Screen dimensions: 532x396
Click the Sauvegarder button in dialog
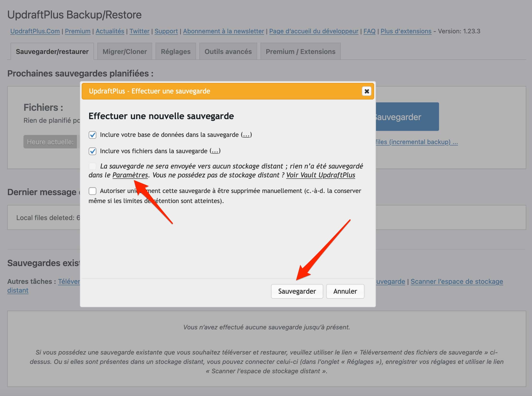(x=297, y=291)
